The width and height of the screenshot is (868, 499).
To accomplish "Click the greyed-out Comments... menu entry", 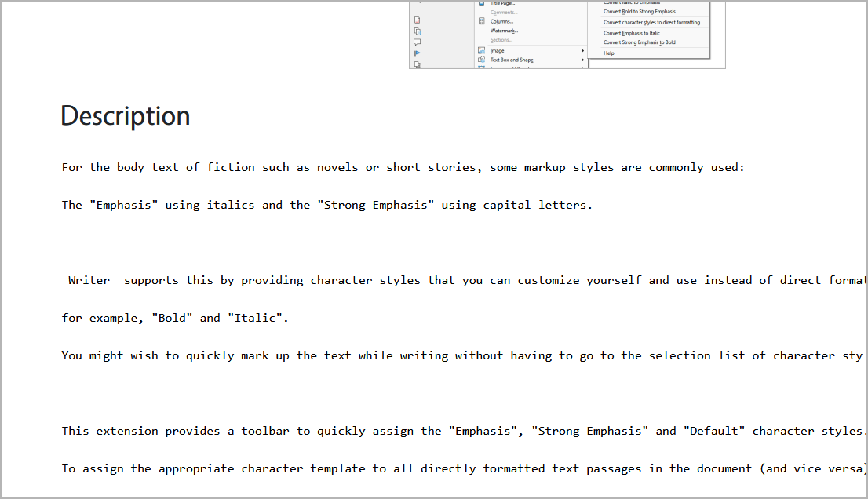I will coord(503,13).
